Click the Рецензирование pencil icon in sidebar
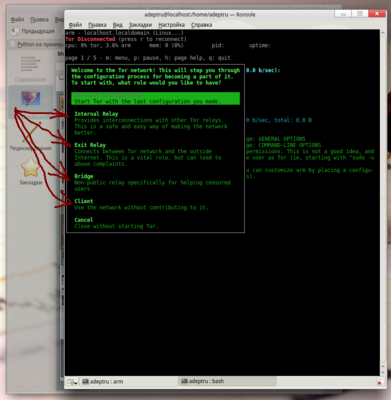The width and height of the screenshot is (391, 400). pos(32,132)
